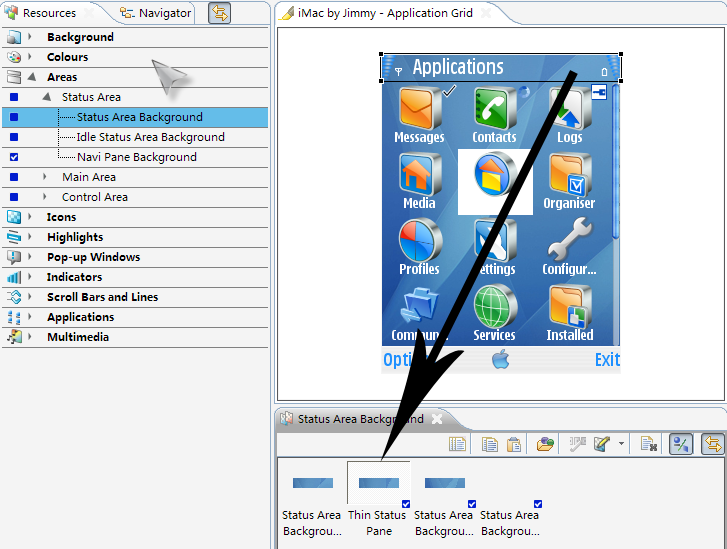Toggle the Thin Status Pane thumbnail checkbox
The image size is (727, 549).
(x=406, y=504)
